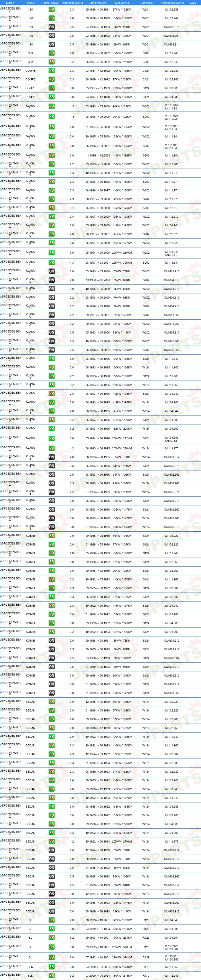Click the PB icon for SL M 104.943
The image size is (201, 980).
coord(51,920)
